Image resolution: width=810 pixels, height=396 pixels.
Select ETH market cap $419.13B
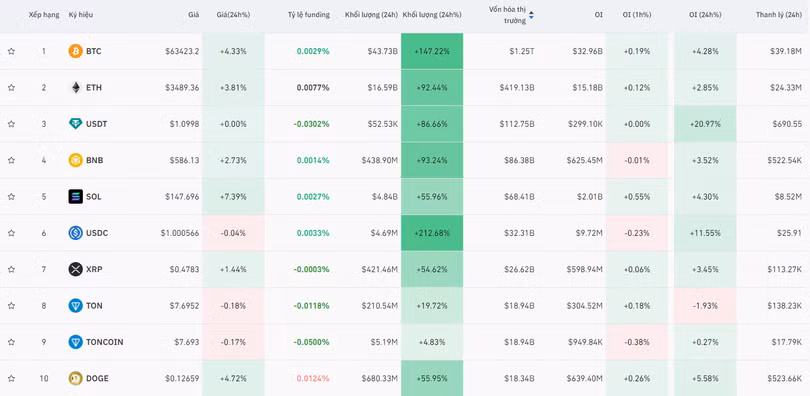(x=517, y=87)
